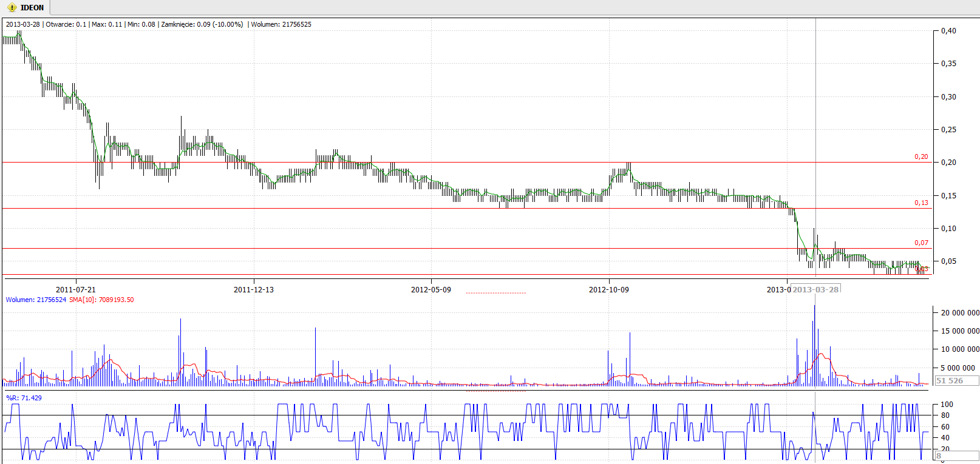
Task: Click the %R cursor value box showing 8
Action: point(957,456)
